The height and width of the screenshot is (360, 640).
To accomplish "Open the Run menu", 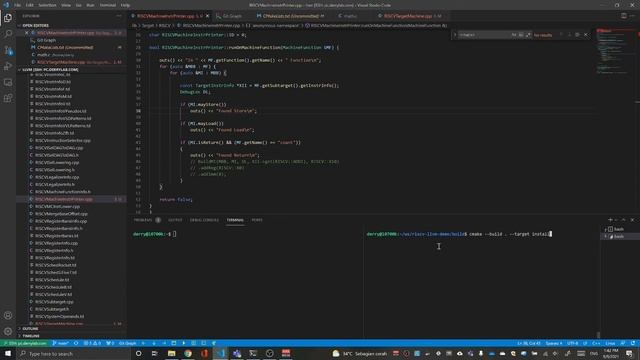I will pos(91,5).
